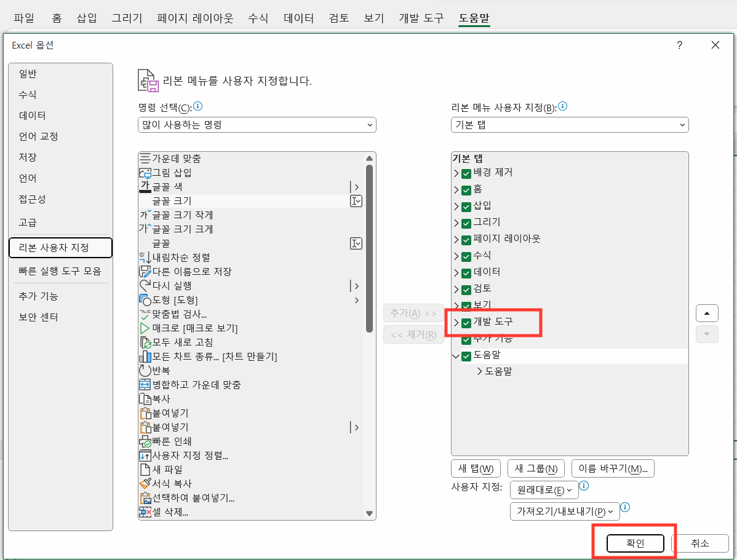Open the 원래대로 dropdown
Screen dimensions: 737x560
[544, 490]
